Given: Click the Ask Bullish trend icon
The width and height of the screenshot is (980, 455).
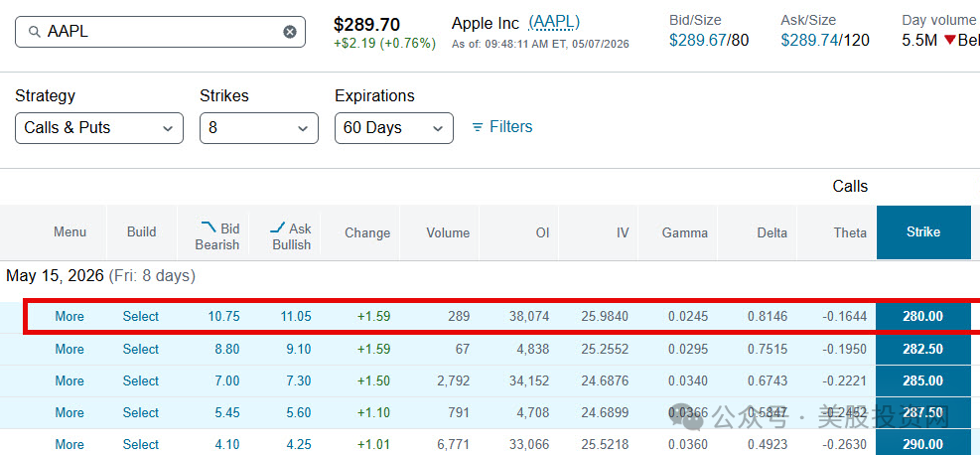Looking at the screenshot, I should (277, 227).
